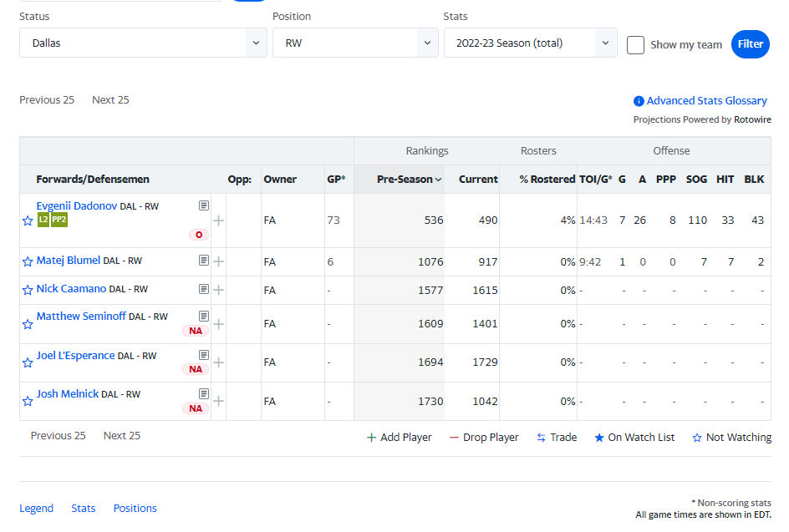Add Josh Melnick with plus icon
The image size is (789, 532).
(218, 401)
